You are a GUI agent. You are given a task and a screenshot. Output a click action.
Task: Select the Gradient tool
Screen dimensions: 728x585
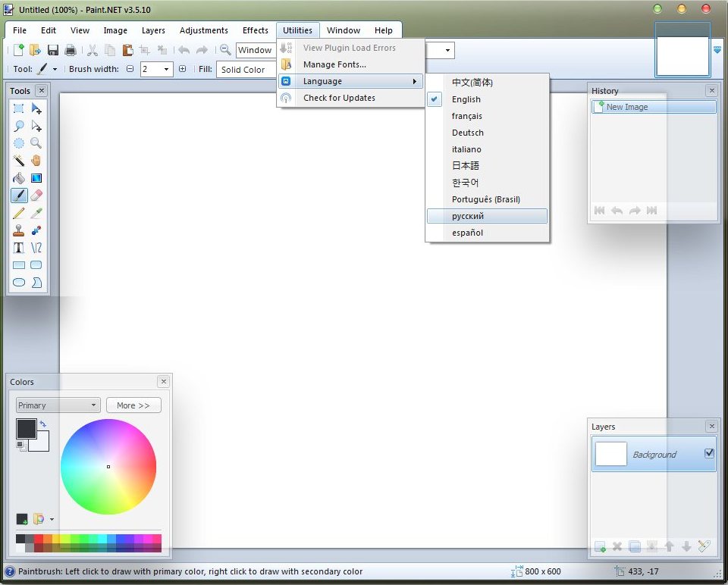tap(36, 178)
